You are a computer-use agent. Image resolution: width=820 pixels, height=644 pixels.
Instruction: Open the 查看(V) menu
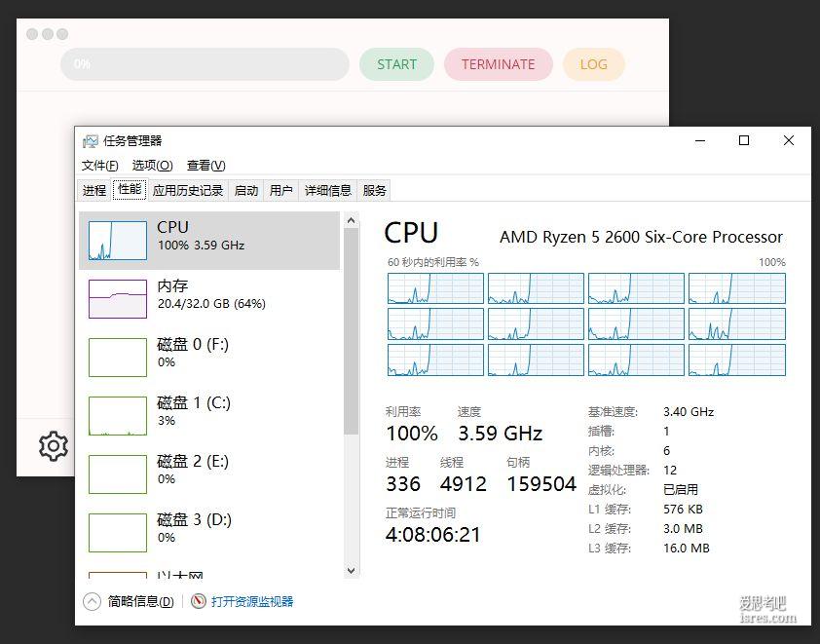click(x=206, y=166)
